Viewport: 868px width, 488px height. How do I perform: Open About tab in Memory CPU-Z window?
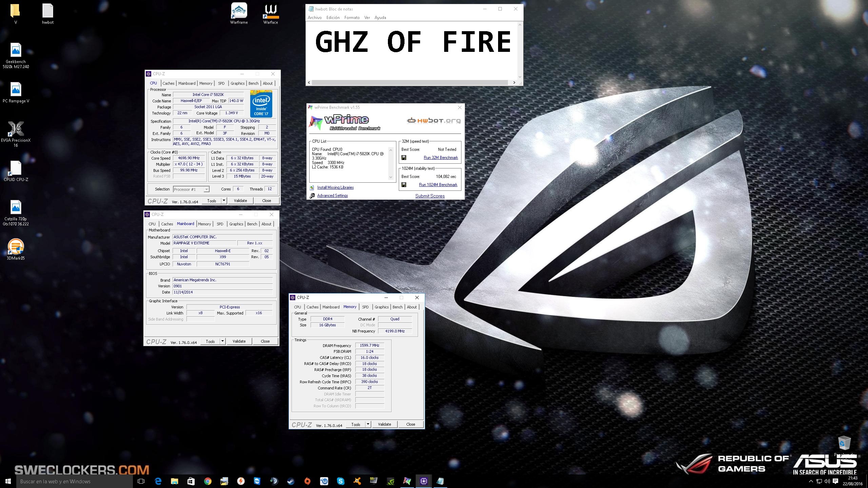click(x=412, y=307)
